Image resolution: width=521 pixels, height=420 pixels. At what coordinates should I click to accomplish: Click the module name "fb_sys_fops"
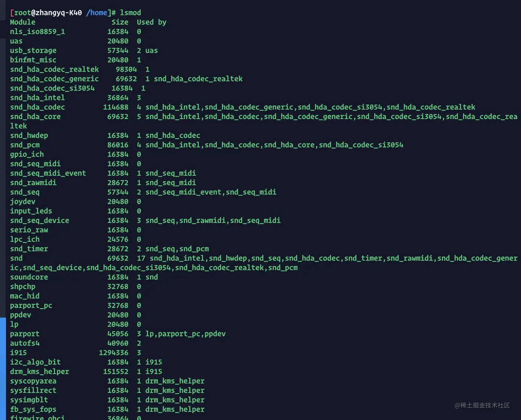click(33, 409)
